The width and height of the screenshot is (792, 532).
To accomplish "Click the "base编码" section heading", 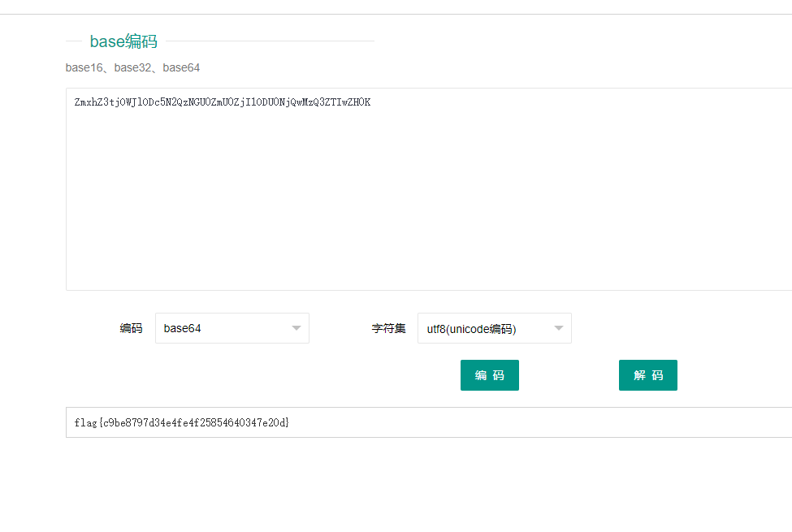I will (123, 41).
